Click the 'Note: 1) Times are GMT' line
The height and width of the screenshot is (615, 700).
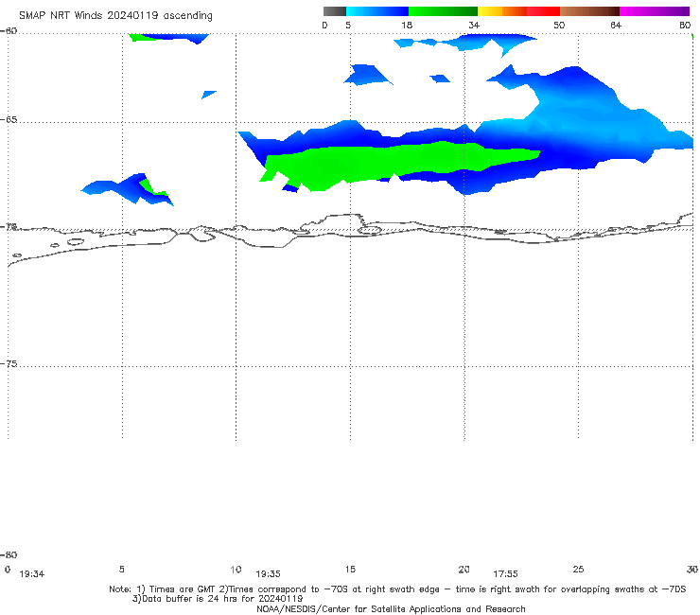click(397, 589)
